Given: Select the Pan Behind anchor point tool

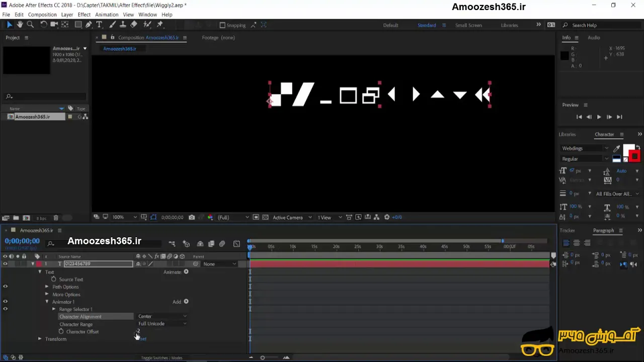Looking at the screenshot, I should point(65,24).
